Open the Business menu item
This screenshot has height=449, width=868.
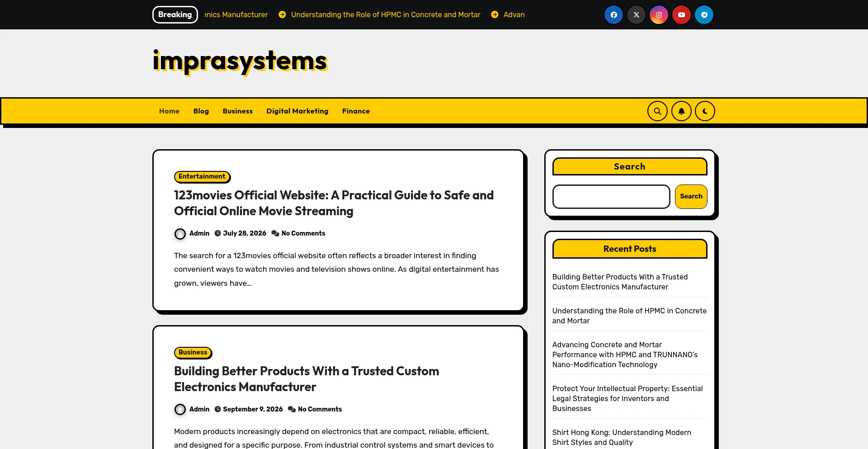click(238, 111)
